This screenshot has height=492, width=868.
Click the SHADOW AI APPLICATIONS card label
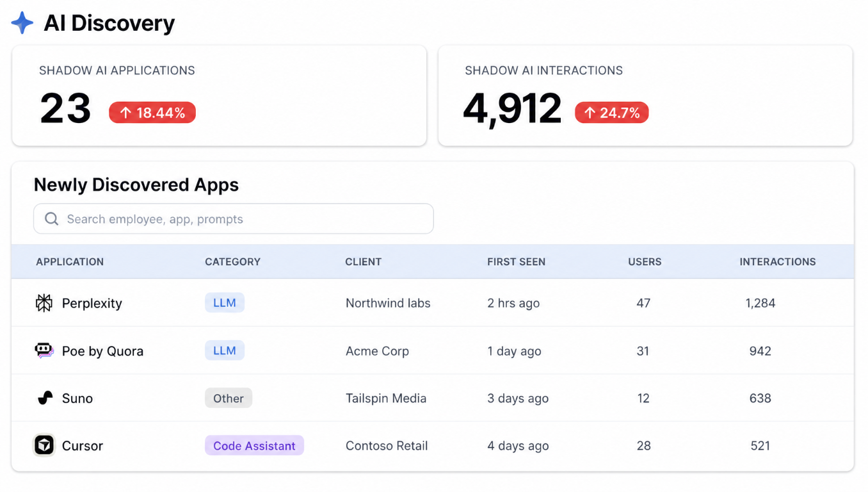(117, 70)
